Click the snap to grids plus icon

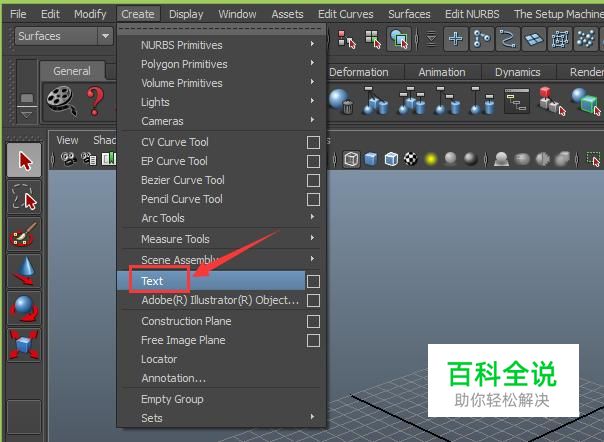(x=456, y=39)
